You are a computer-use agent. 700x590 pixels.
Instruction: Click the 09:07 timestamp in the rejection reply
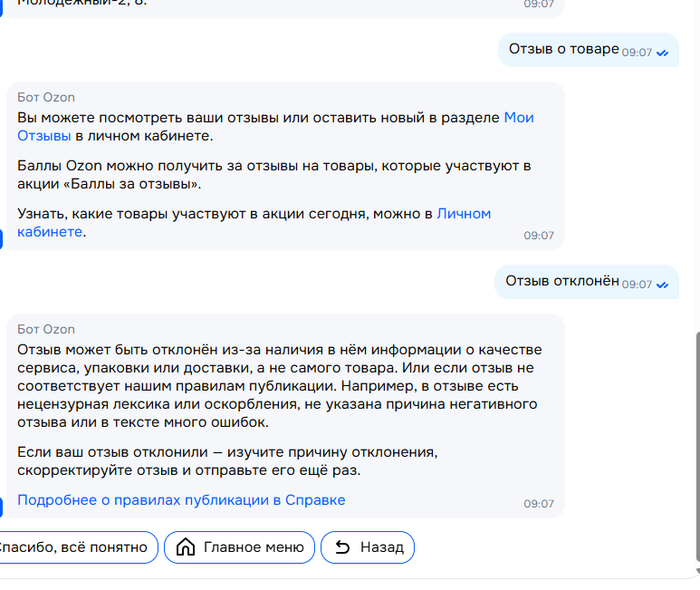point(538,504)
